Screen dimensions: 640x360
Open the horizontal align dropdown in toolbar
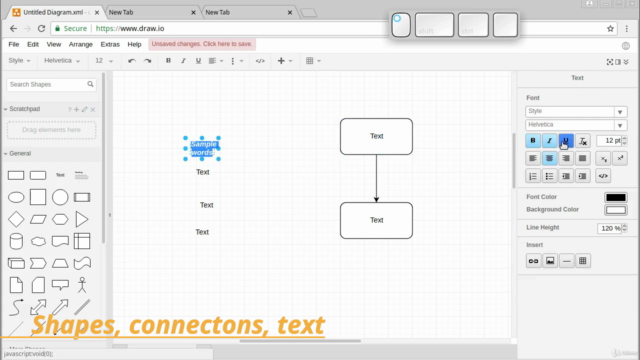216,61
